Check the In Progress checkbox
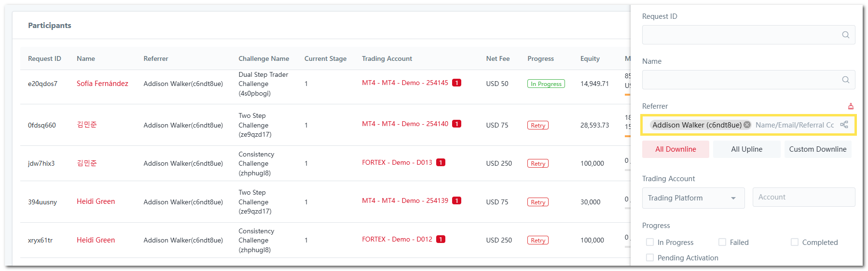 coord(650,242)
